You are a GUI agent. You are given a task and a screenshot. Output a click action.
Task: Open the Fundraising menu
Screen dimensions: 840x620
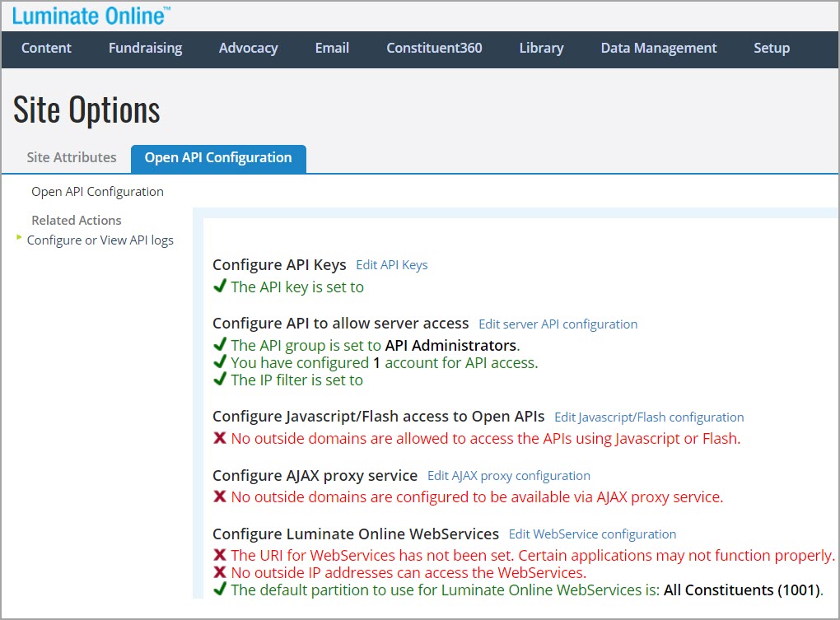[x=145, y=49]
